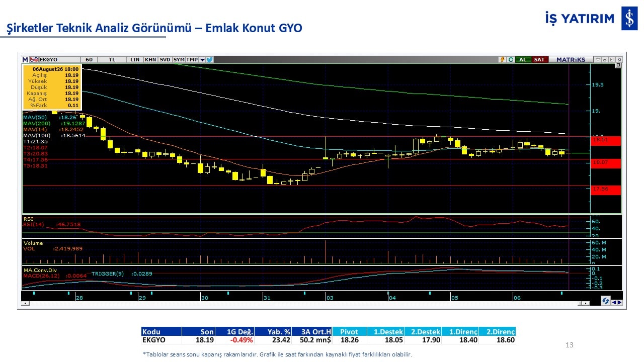
Task: Toggle the KHN button
Action: [x=150, y=59]
